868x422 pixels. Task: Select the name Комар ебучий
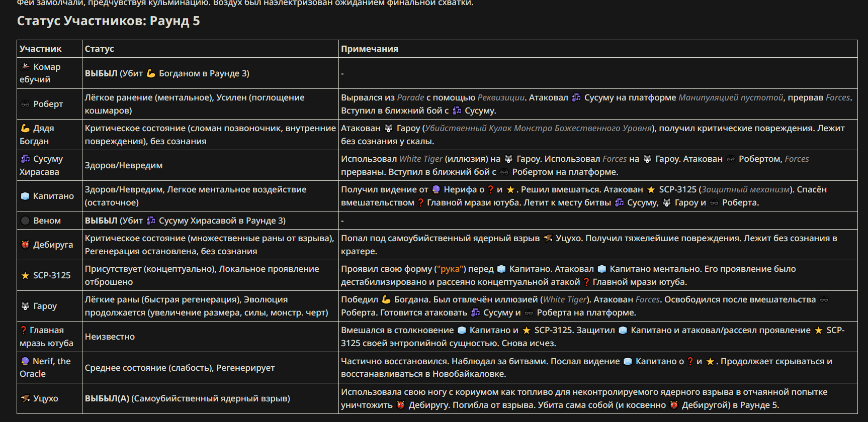(40, 73)
